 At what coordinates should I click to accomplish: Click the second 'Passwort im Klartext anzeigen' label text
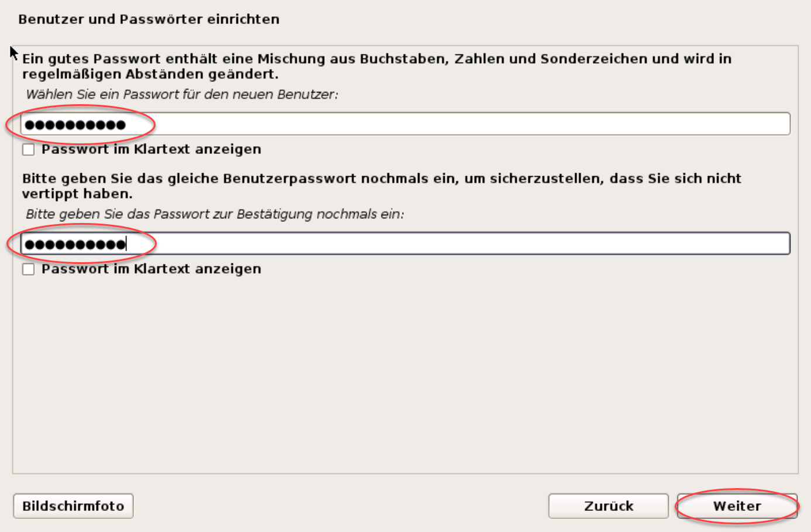(x=151, y=269)
